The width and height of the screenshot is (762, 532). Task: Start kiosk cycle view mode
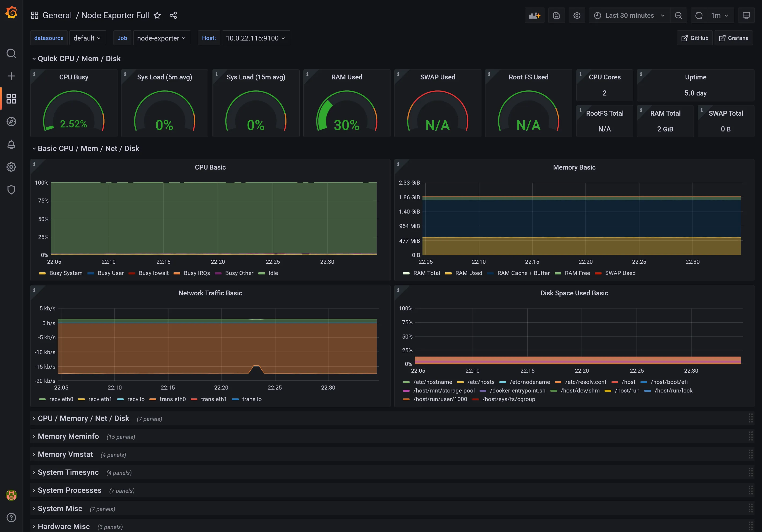pos(747,15)
